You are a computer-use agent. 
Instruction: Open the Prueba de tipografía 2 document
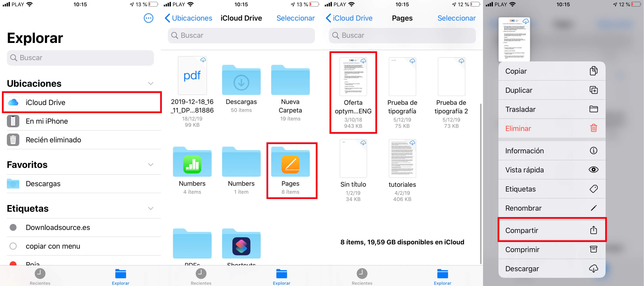[x=451, y=93]
